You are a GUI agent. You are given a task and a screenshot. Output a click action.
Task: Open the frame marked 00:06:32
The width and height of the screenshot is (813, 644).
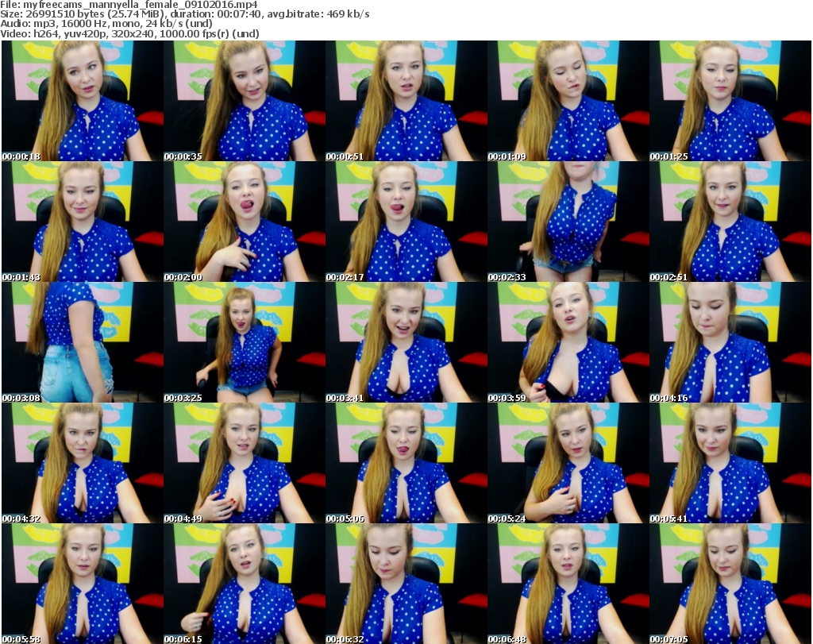click(x=406, y=584)
